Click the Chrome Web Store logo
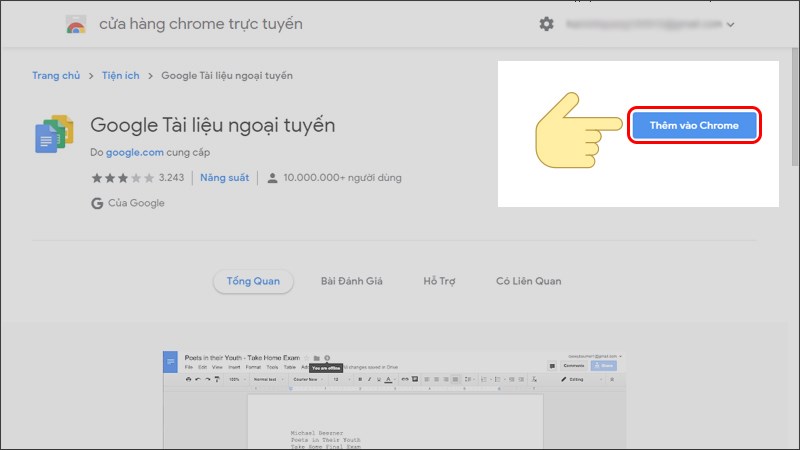The image size is (800, 450). point(76,24)
